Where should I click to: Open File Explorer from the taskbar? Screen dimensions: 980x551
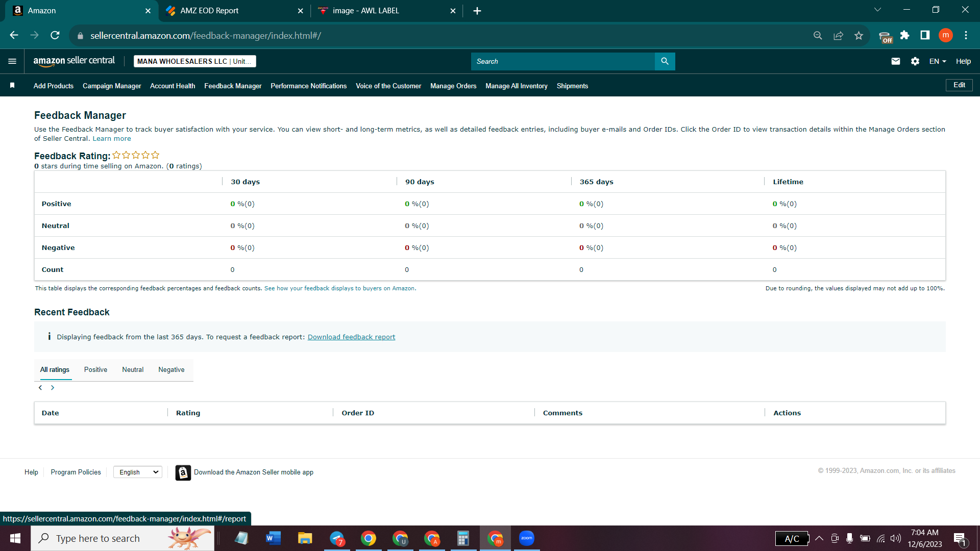tap(305, 538)
